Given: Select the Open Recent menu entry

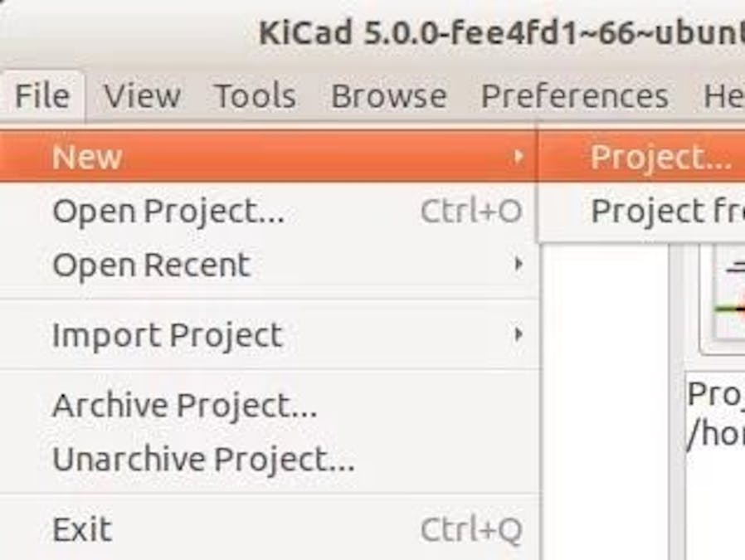Looking at the screenshot, I should (x=151, y=265).
